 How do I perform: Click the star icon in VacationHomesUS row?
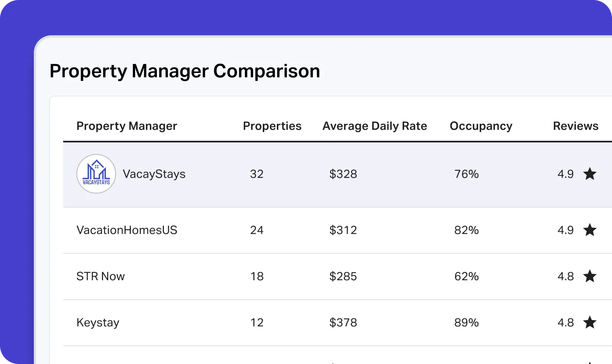point(590,230)
